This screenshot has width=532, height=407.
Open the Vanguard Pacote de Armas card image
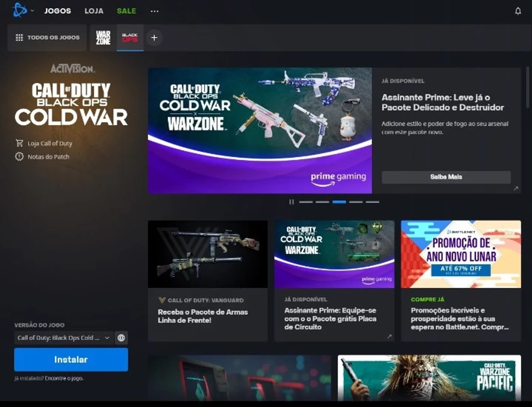tap(208, 254)
